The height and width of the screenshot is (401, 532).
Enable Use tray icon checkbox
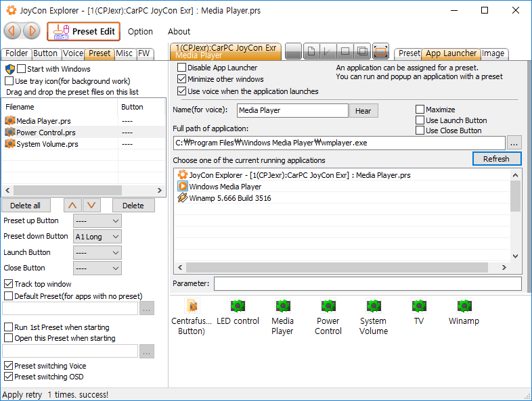[9, 81]
